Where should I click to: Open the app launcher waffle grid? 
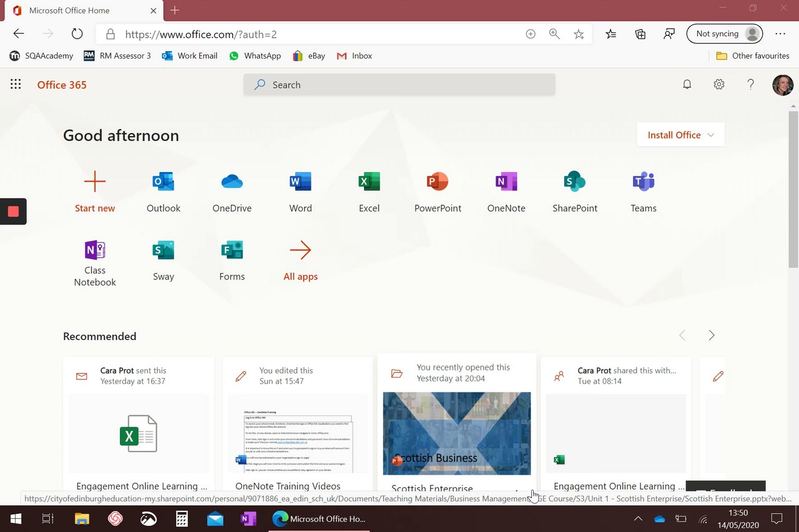click(x=16, y=85)
